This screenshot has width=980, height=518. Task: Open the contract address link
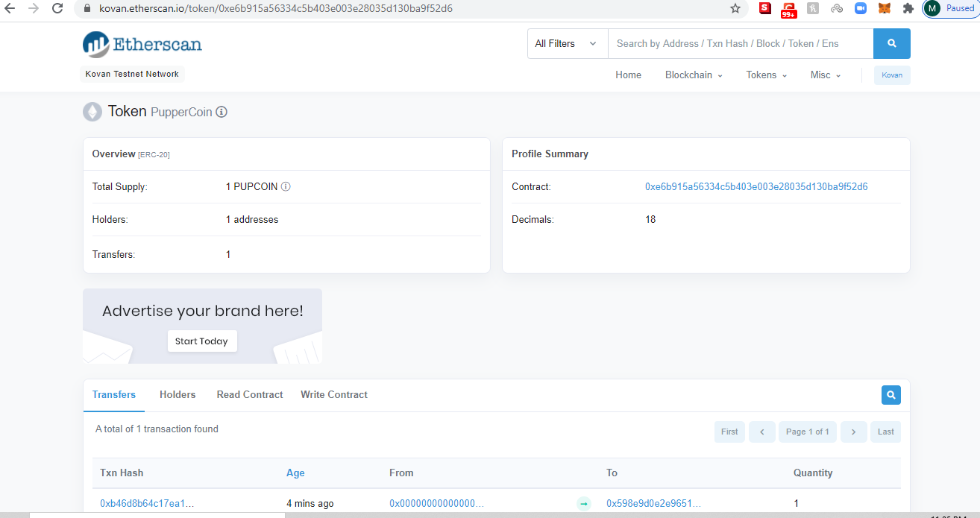click(x=756, y=186)
